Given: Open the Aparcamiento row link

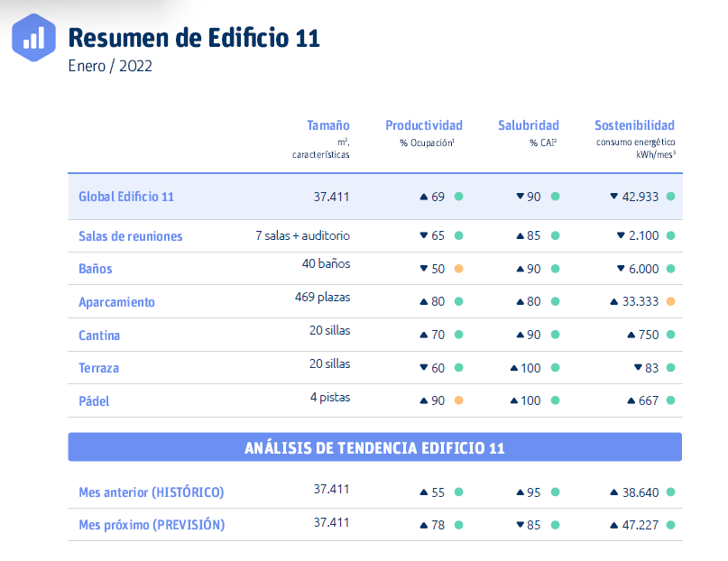Looking at the screenshot, I should (x=116, y=302).
